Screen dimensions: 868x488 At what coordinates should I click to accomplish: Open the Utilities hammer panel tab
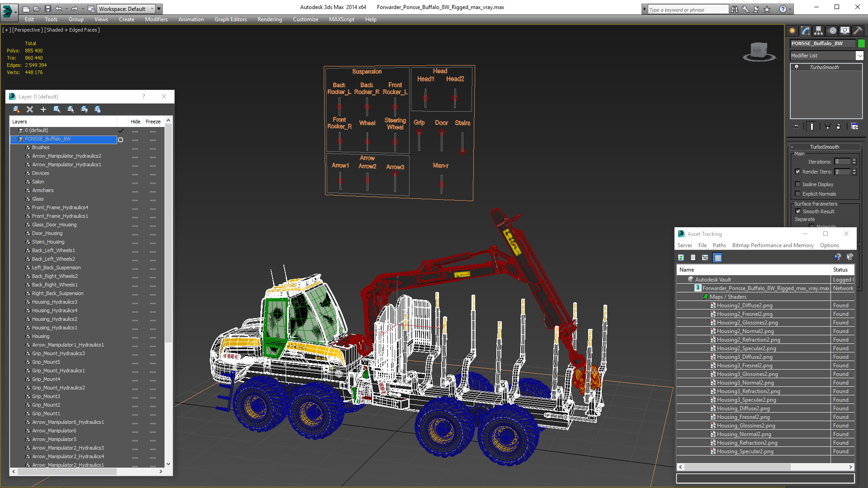[858, 31]
